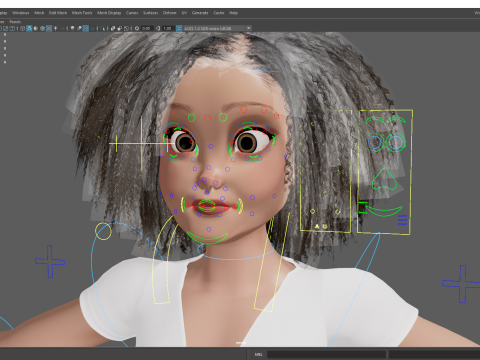The width and height of the screenshot is (480, 360).
Task: Toggle Smooth Shade All viewport icon
Action: (29, 28)
